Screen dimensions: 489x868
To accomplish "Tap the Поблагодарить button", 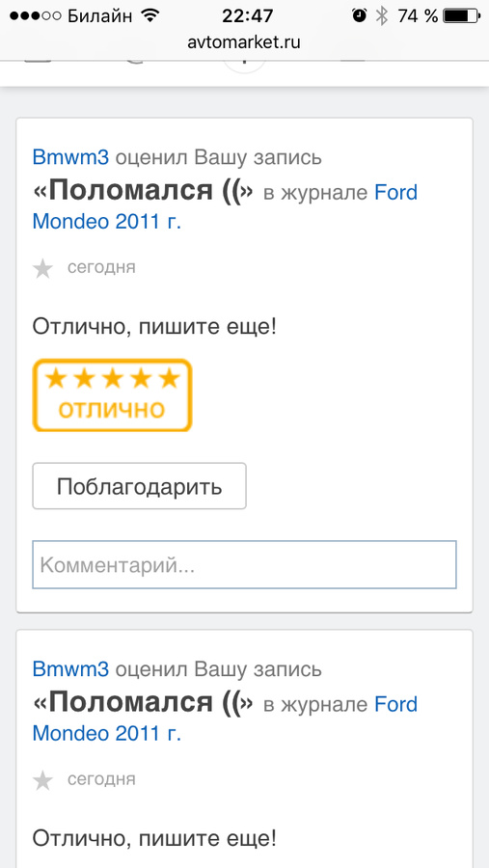I will [x=140, y=486].
